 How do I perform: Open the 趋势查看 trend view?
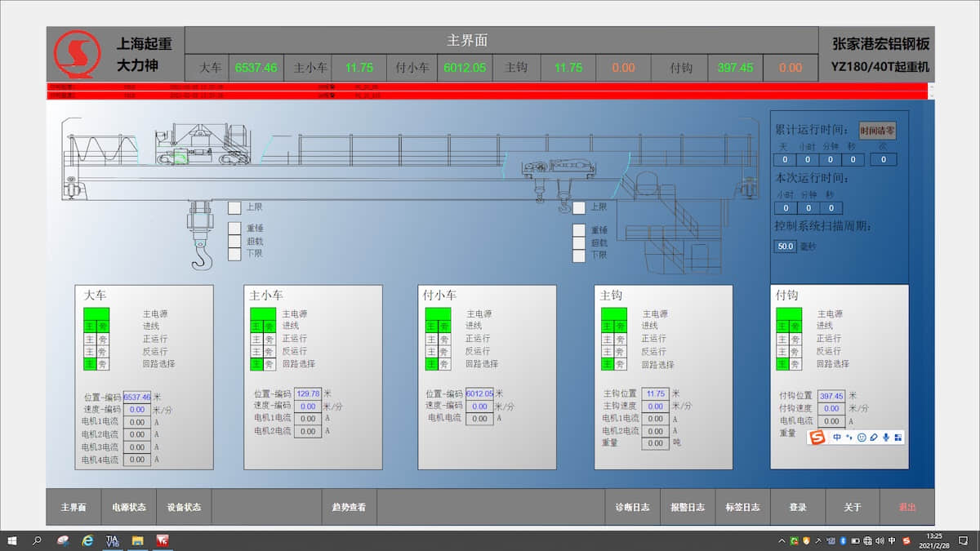point(349,507)
